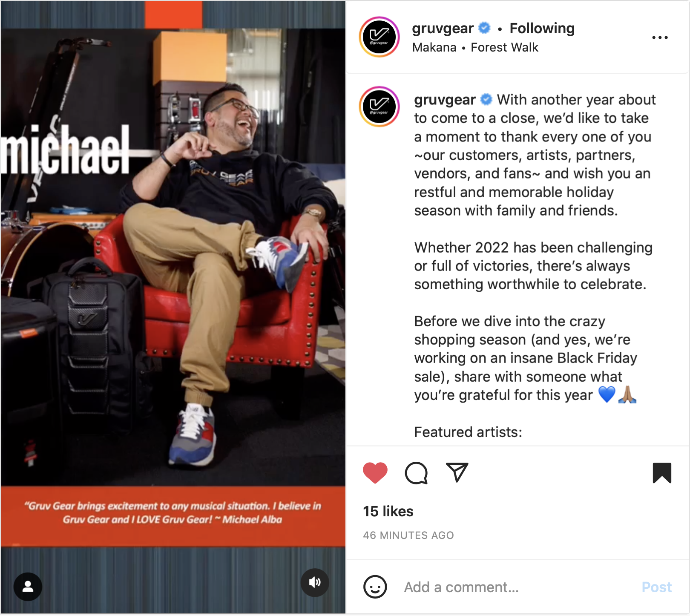
Task: View the 15 likes list
Action: click(388, 511)
